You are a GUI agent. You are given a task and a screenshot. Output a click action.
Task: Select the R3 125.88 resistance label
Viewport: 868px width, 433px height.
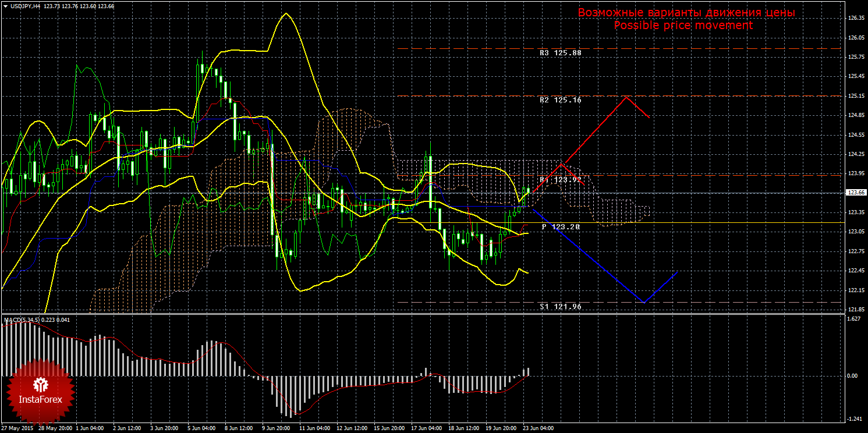[560, 52]
